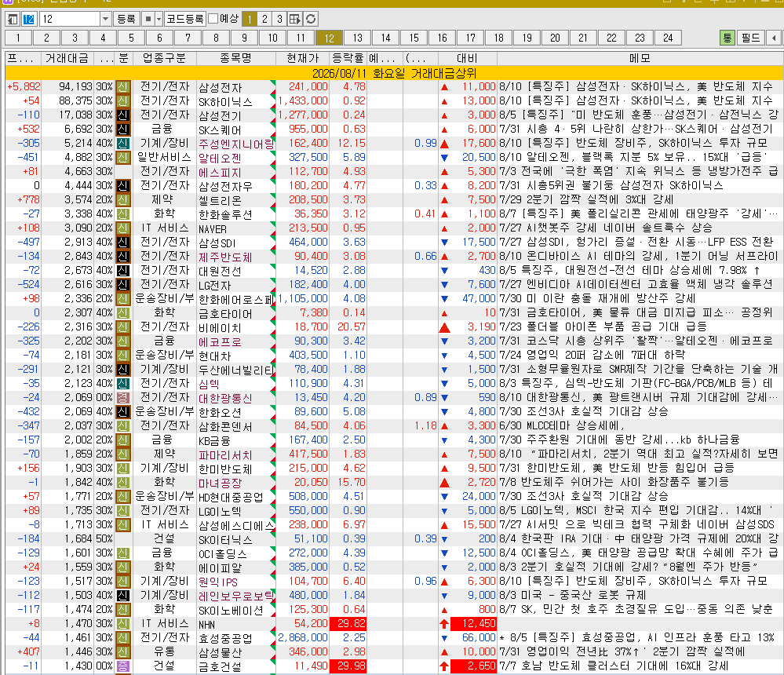Select the stock name 원익IPS
This screenshot has height=675, width=784.
point(218,582)
